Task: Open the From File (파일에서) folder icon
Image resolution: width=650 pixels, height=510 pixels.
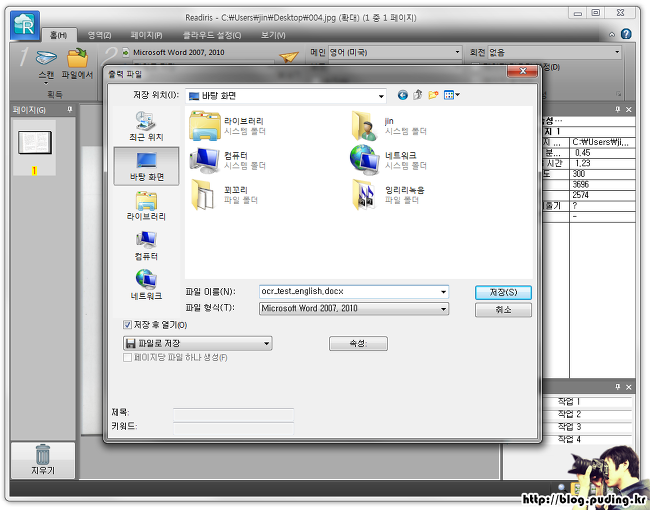Action: (x=77, y=58)
